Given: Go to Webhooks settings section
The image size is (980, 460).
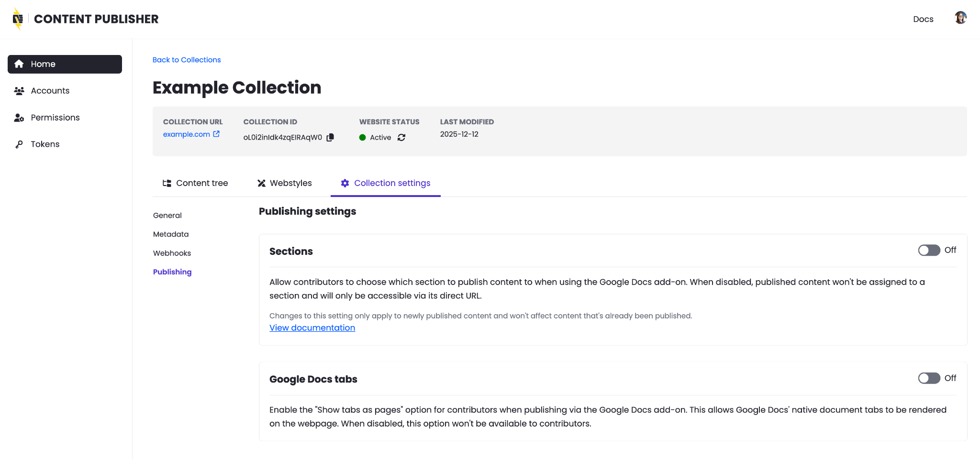Looking at the screenshot, I should pos(172,253).
